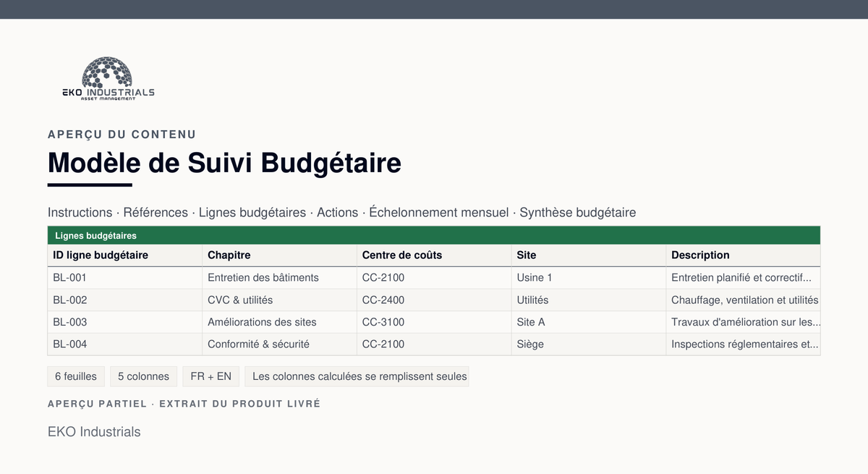Click the 5 colonnes tag
This screenshot has height=474, width=868.
tap(143, 376)
